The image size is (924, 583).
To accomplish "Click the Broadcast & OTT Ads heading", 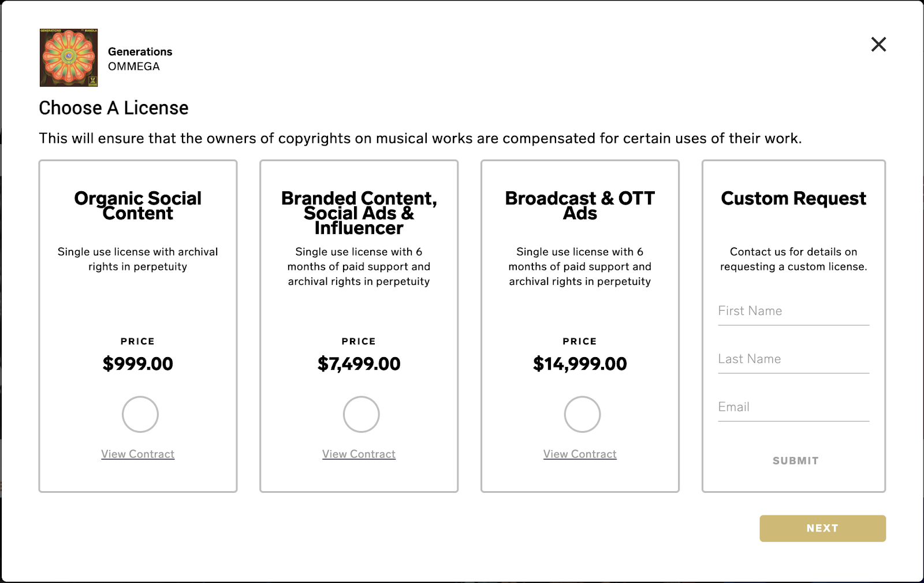I will click(580, 206).
